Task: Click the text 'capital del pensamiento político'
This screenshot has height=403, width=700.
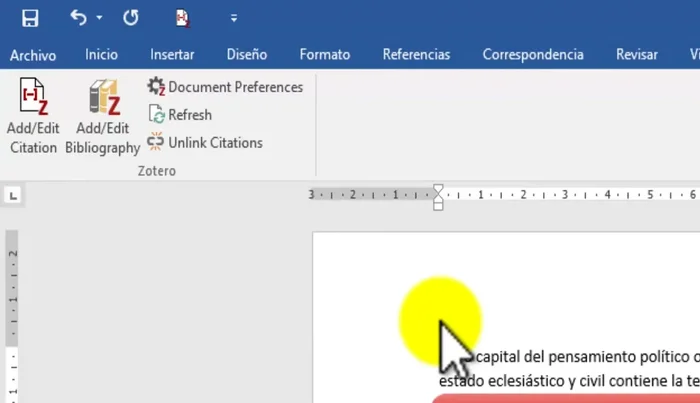Action: point(582,357)
